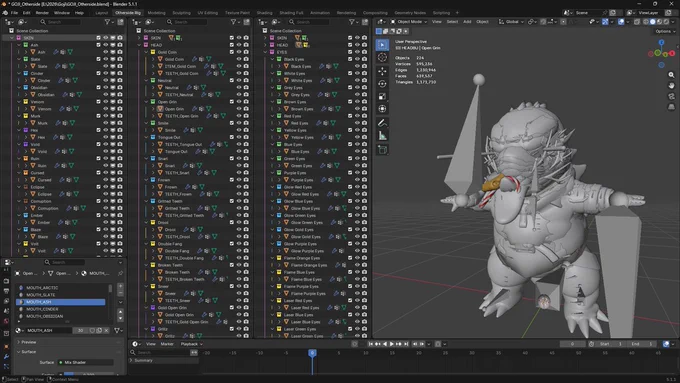Disable render camera for Smile collection

[246, 123]
